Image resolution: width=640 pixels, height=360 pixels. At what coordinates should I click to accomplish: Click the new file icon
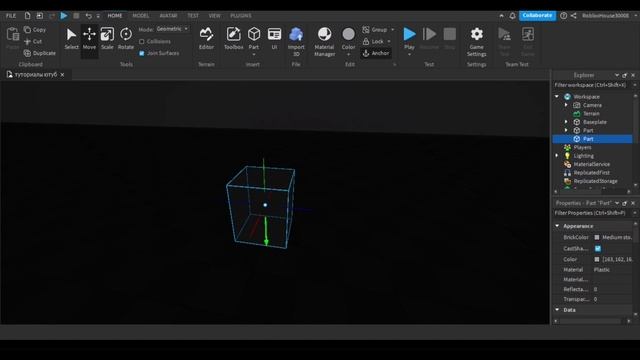pos(27,16)
